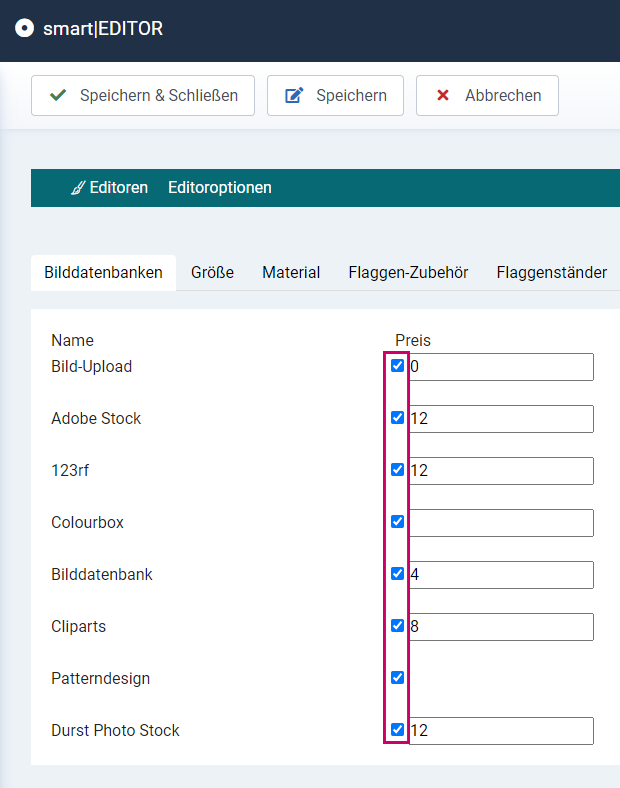Open the Editoroptionen menu item
620x788 pixels.
coord(220,187)
